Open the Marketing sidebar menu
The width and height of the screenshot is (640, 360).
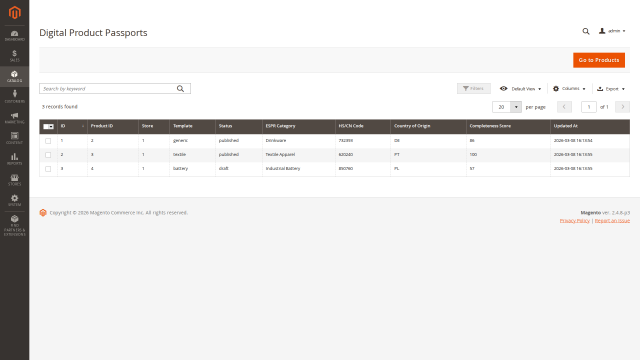pos(14,118)
